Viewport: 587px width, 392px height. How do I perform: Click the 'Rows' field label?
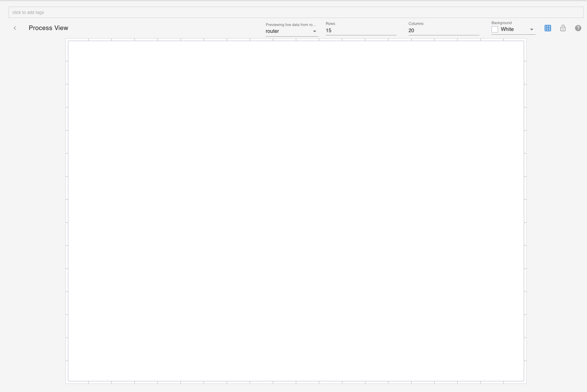point(330,24)
